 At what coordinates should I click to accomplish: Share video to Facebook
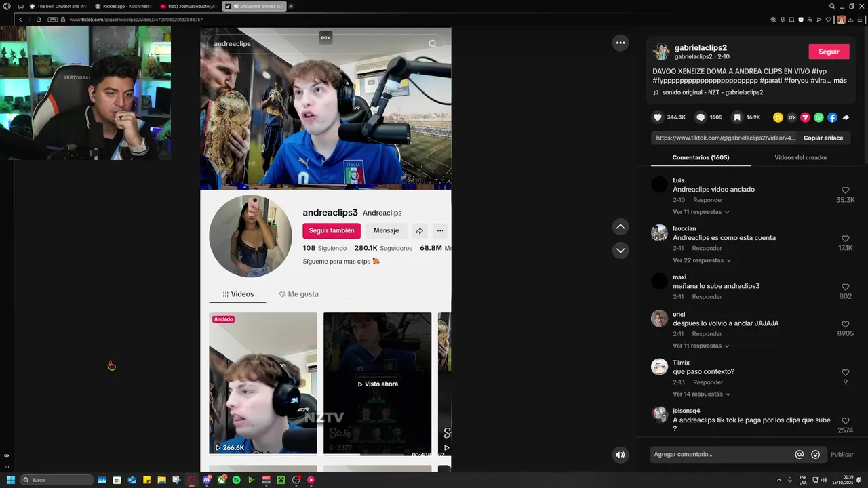point(832,117)
